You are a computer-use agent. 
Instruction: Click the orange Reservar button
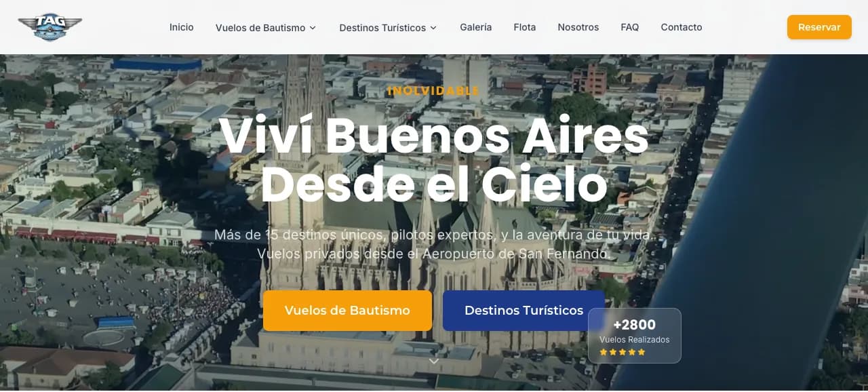pyautogui.click(x=819, y=27)
